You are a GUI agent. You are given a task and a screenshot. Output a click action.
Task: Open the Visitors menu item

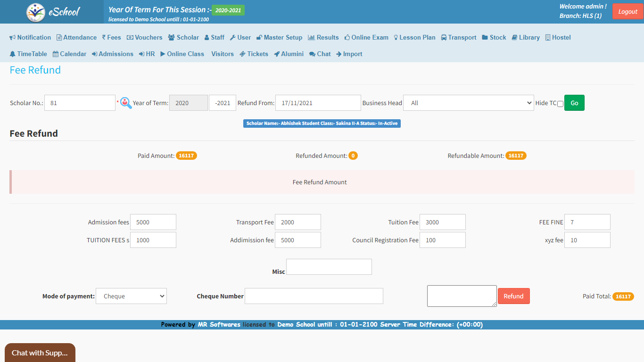222,54
